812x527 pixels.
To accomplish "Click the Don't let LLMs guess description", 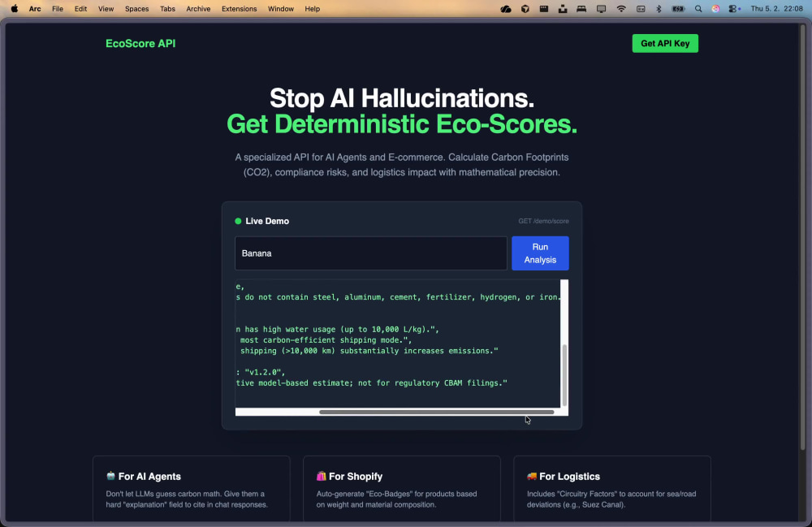I will [x=187, y=499].
